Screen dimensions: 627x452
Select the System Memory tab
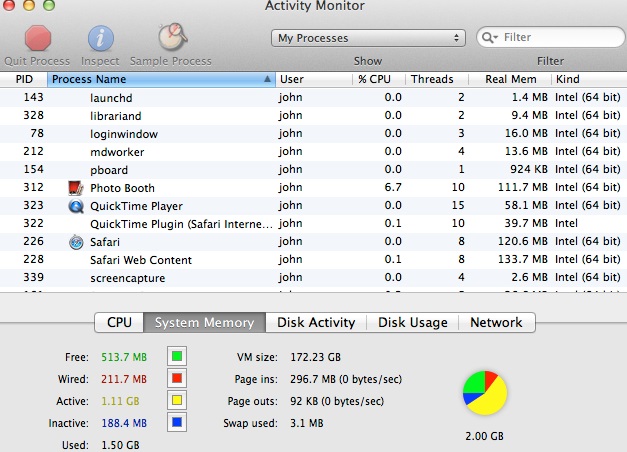[x=204, y=322]
